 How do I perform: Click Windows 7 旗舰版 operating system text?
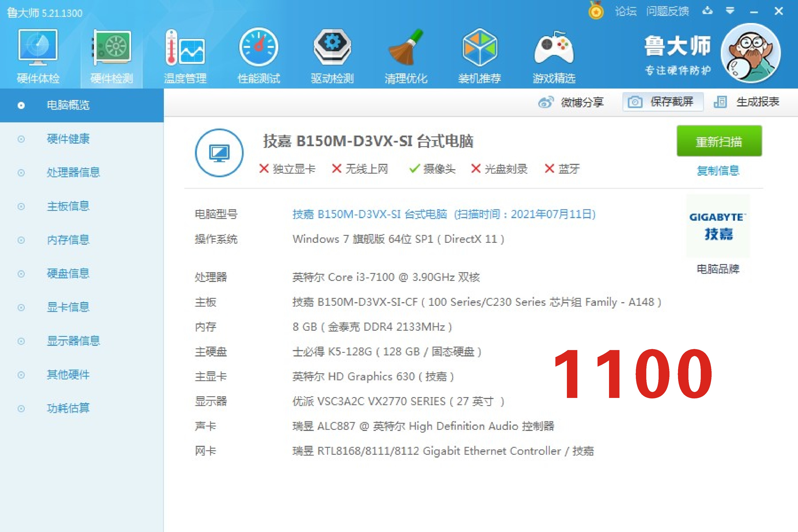[398, 239]
